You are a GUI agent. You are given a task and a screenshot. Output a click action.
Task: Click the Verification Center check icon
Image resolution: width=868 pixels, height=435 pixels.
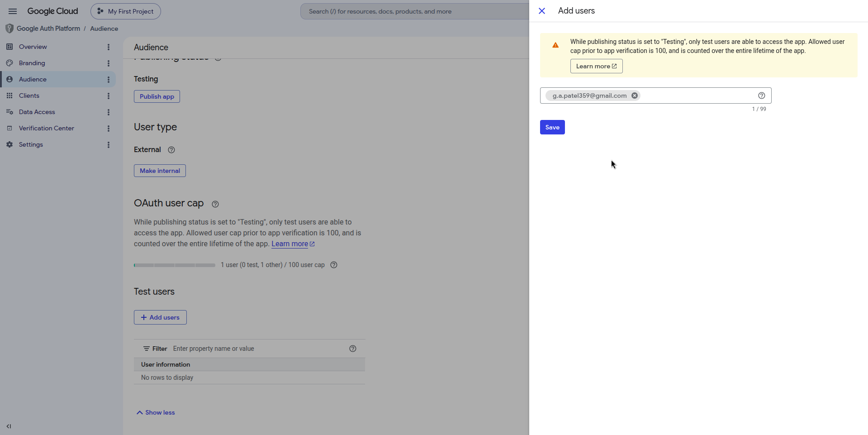9,128
